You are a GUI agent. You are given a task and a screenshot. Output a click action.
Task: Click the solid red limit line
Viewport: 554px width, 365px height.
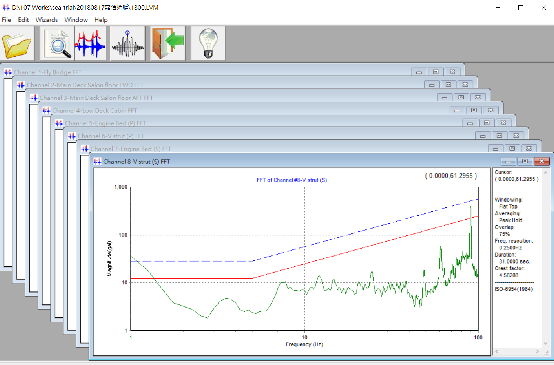pyautogui.click(x=191, y=278)
